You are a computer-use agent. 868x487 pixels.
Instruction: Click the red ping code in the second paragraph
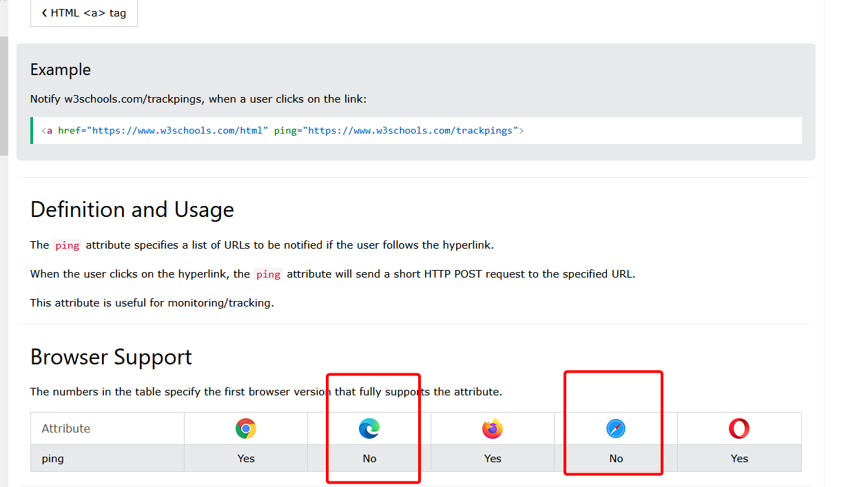(268, 274)
